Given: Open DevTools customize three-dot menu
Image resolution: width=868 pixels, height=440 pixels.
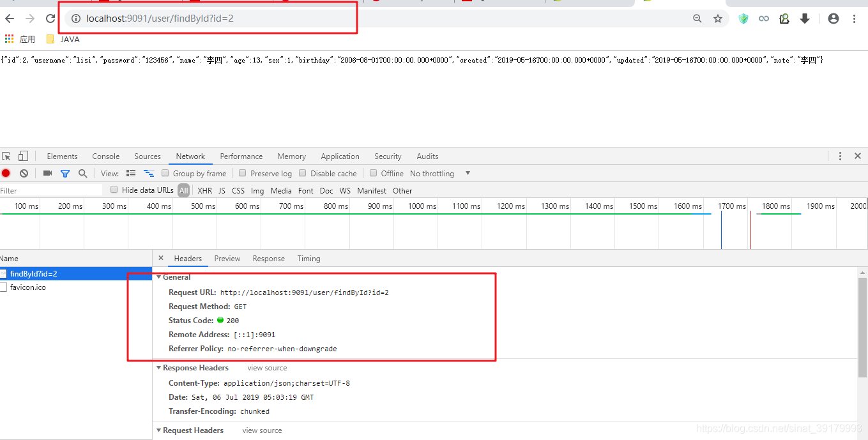Looking at the screenshot, I should [x=841, y=156].
